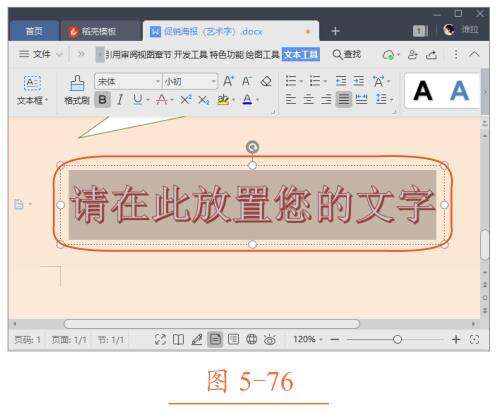Open line spacing options
This screenshot has width=498, height=411.
(381, 99)
